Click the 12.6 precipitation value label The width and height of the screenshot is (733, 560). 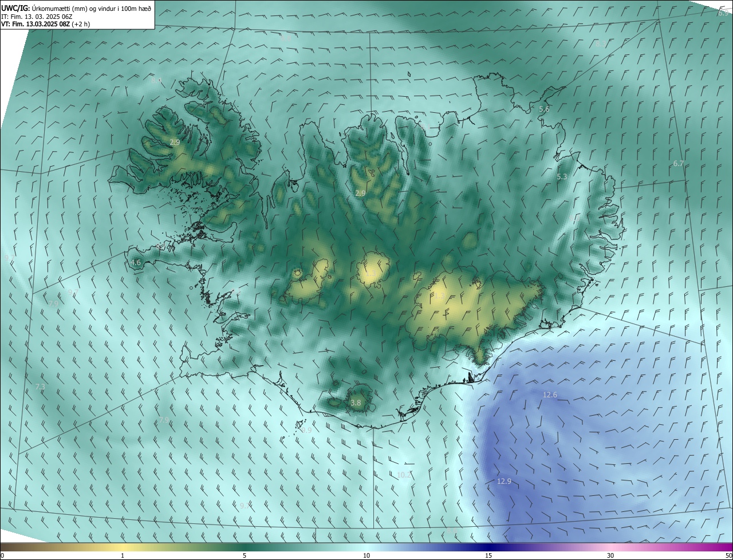pos(550,395)
